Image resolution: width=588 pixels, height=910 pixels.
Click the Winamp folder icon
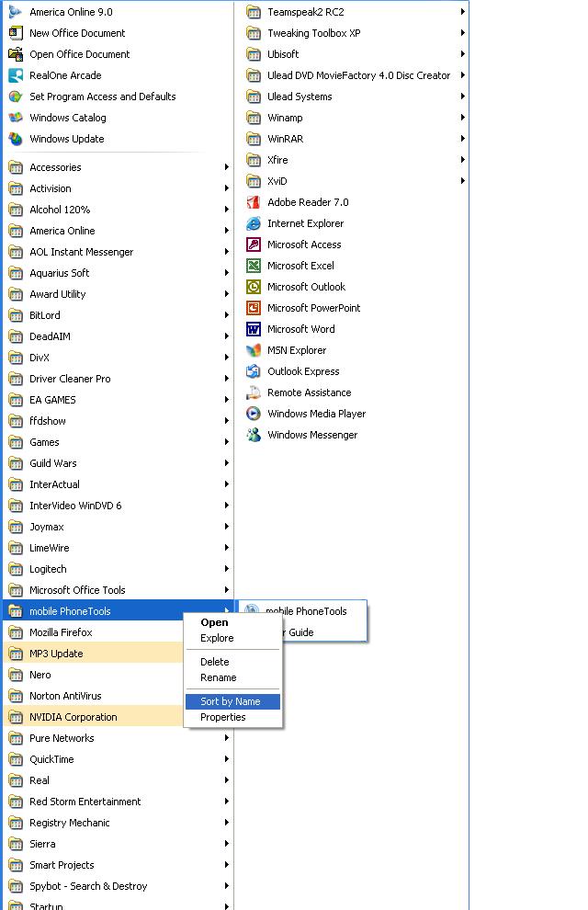(254, 118)
